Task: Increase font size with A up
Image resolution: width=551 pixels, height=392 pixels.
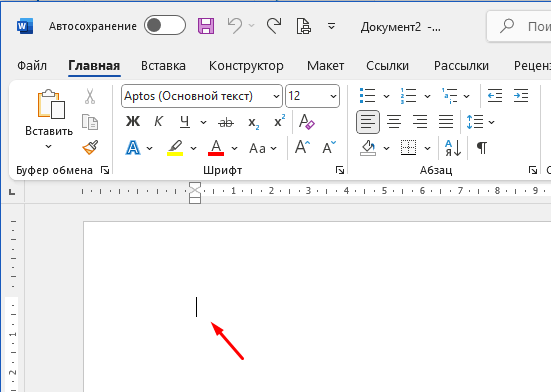Action: [x=302, y=148]
